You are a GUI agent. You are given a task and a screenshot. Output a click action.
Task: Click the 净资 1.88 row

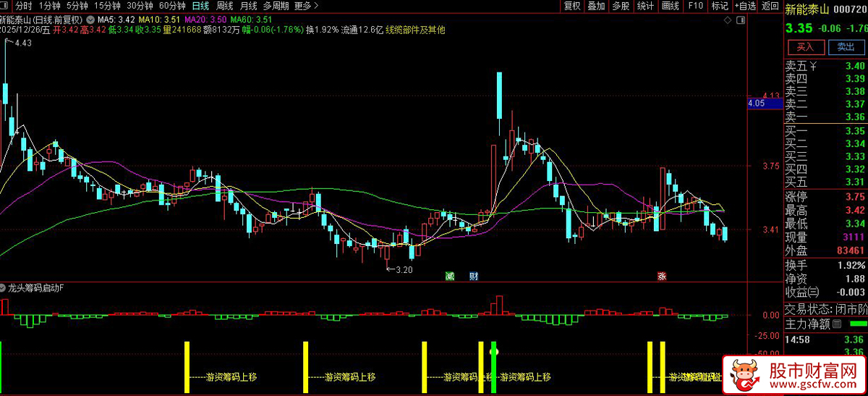click(x=826, y=279)
